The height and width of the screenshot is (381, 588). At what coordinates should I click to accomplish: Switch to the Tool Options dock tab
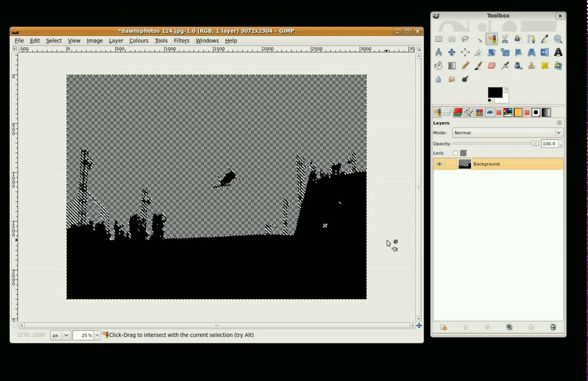click(437, 112)
